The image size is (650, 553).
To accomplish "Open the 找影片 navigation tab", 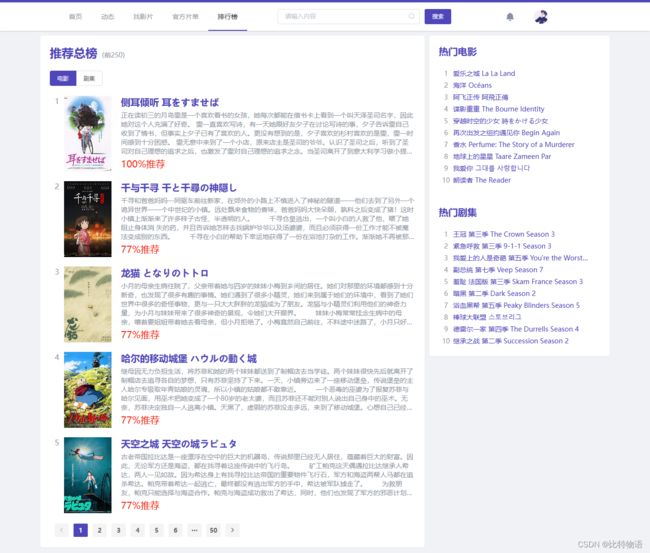I will click(x=143, y=17).
